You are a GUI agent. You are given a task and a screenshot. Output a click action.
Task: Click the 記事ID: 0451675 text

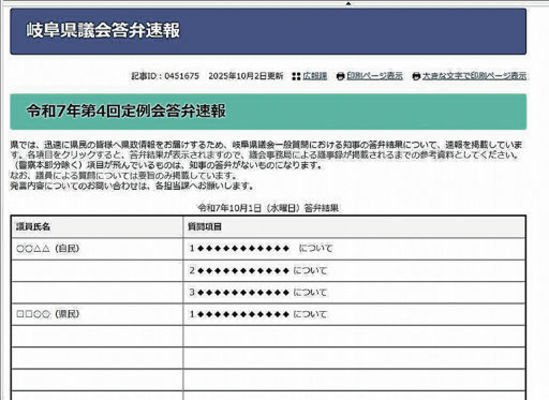[x=165, y=76]
